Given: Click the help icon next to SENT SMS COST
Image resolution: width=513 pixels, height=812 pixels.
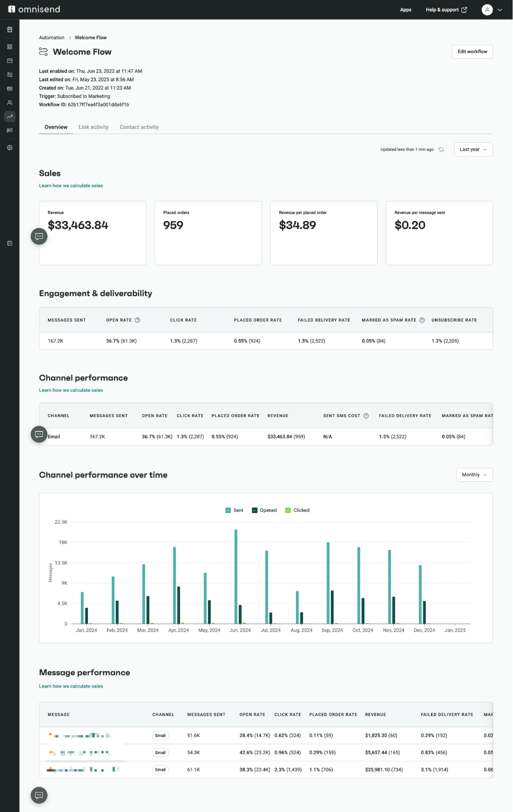Looking at the screenshot, I should [366, 416].
